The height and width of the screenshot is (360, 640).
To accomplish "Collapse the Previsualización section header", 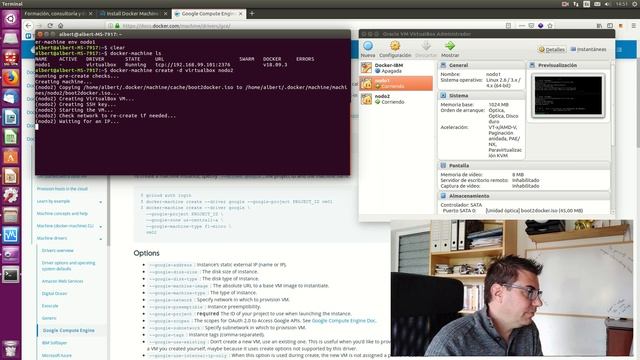I will [569, 65].
